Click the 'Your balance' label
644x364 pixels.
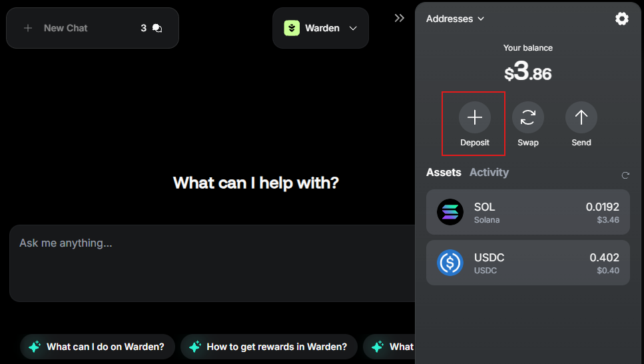(527, 48)
